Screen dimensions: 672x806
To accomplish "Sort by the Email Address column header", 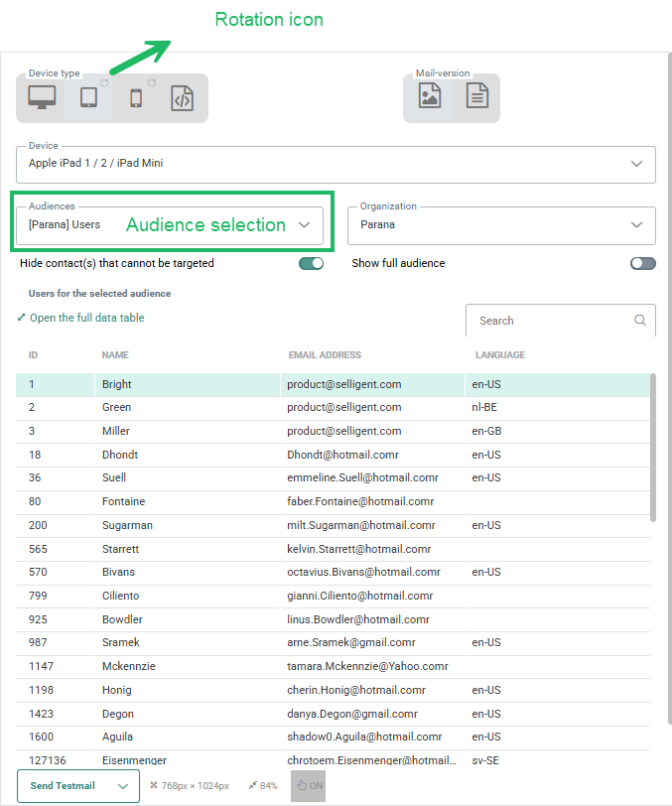I will (325, 355).
